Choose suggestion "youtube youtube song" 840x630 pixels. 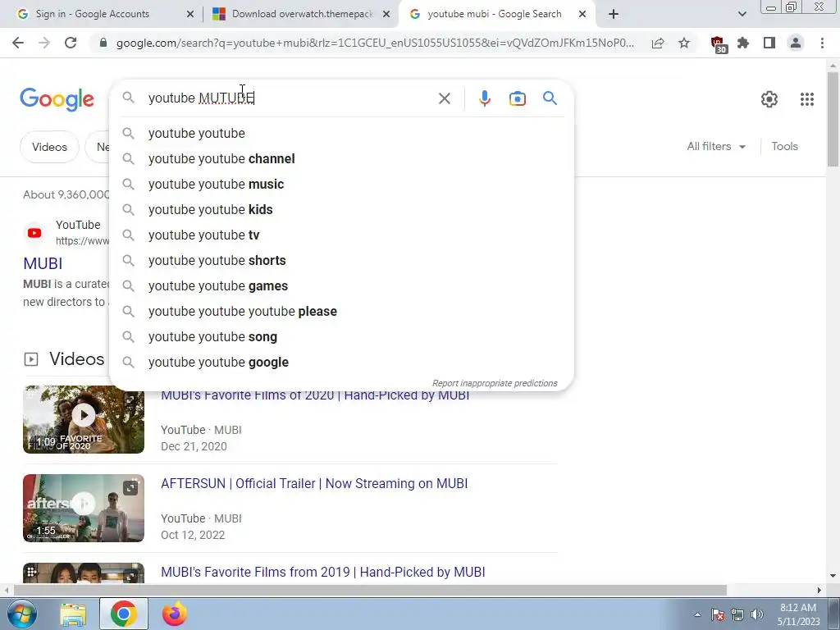[x=341, y=337]
